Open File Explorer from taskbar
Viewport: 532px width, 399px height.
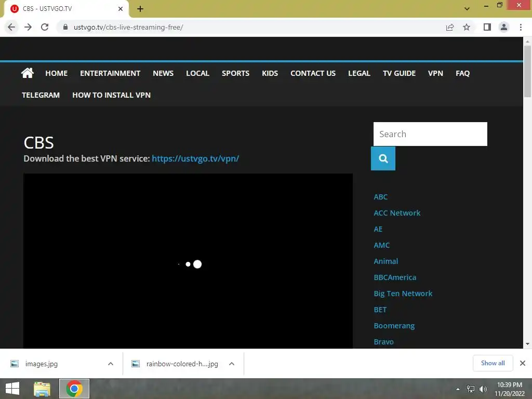click(x=42, y=389)
